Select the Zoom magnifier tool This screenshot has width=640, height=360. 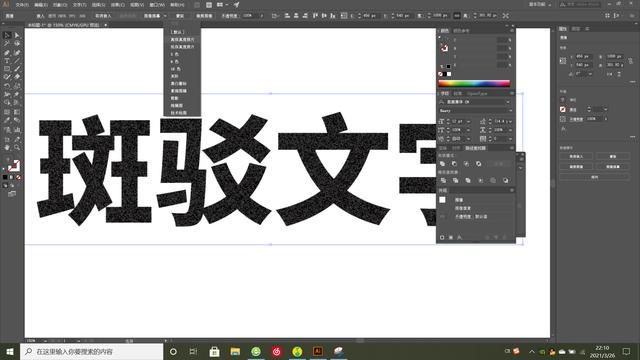click(x=17, y=148)
